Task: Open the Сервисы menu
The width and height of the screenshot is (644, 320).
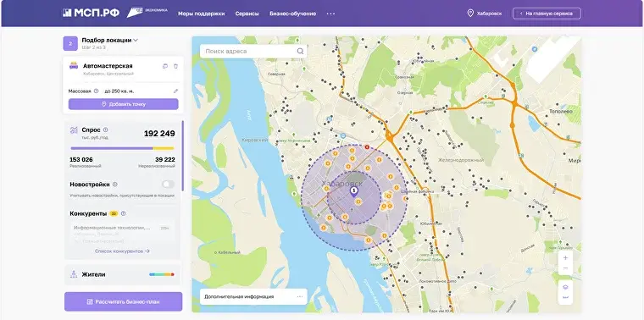Action: (247, 14)
